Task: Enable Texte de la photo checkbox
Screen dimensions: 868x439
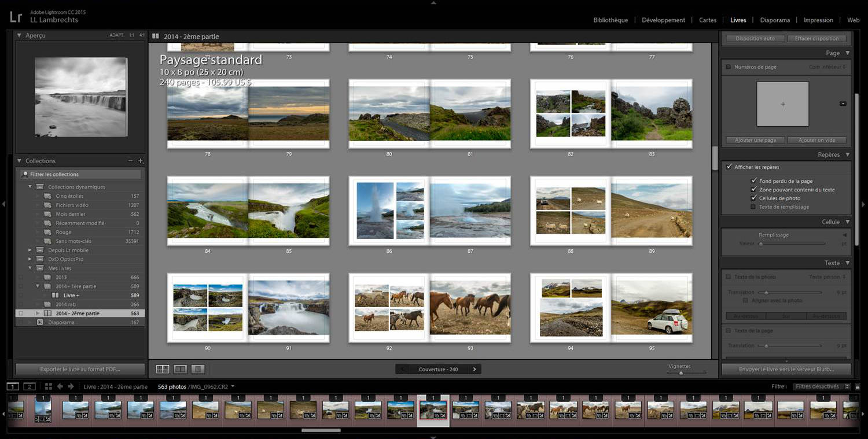Action: 728,277
